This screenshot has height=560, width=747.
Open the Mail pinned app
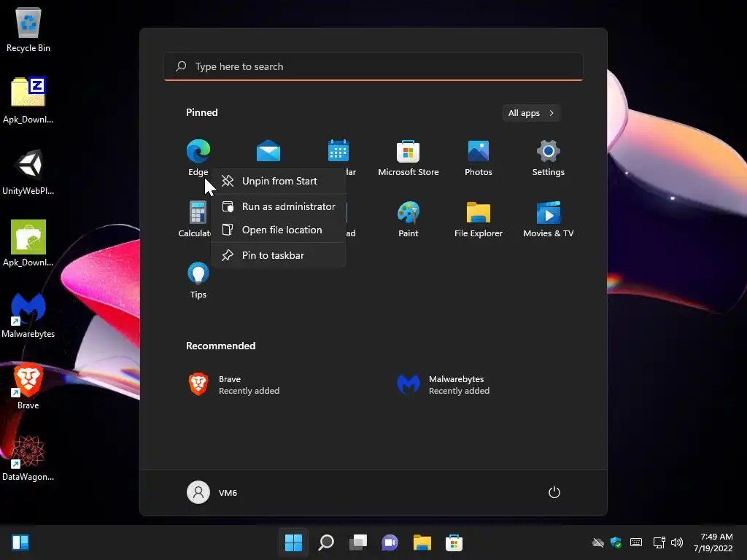click(268, 151)
